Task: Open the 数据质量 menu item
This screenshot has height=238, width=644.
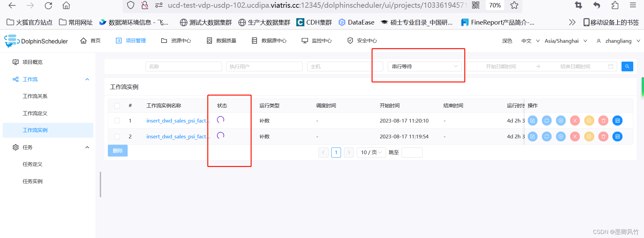Action: 221,41
